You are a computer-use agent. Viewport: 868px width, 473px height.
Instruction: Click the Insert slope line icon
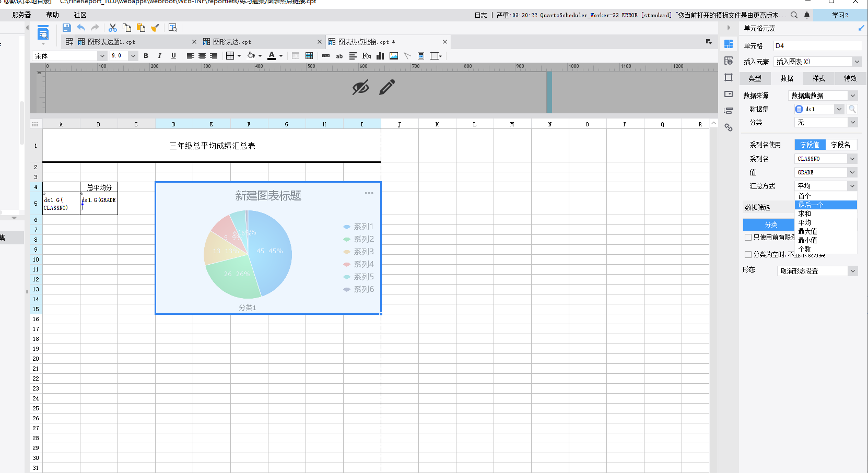(x=407, y=56)
